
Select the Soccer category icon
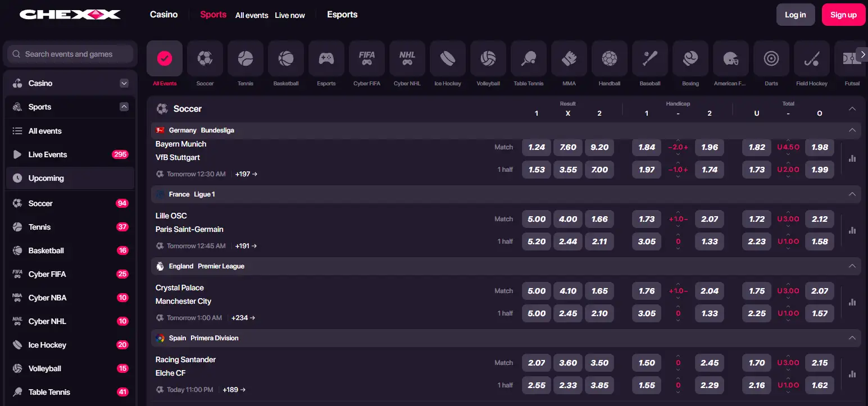point(205,58)
